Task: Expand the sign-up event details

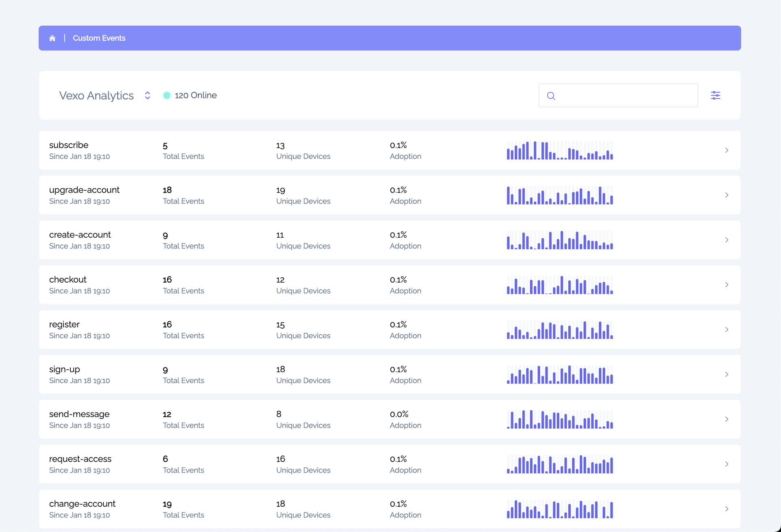Action: (x=727, y=375)
